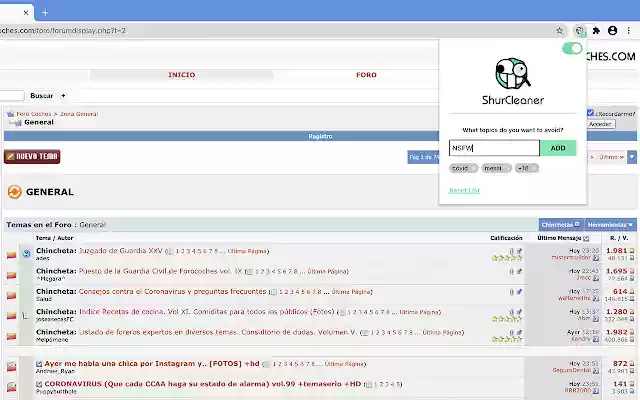Toggle the ¿Recordarme? checkbox
Image resolution: width=640 pixels, height=400 pixels.
pyautogui.click(x=590, y=113)
